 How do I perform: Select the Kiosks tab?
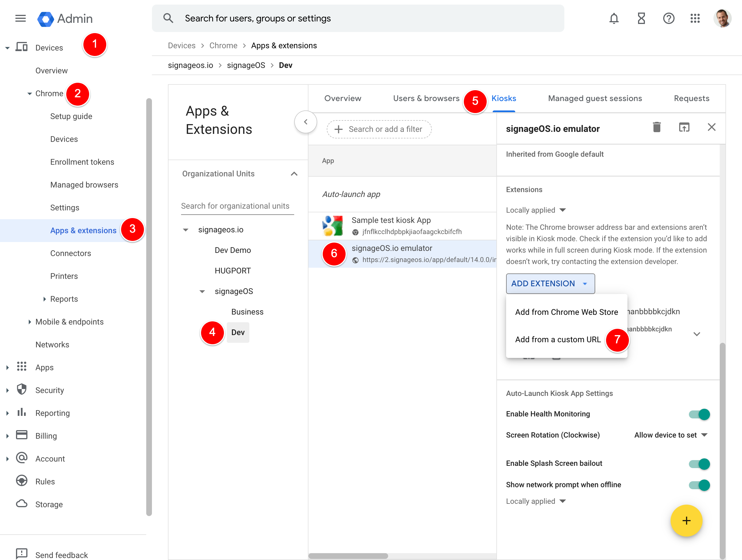click(x=504, y=98)
